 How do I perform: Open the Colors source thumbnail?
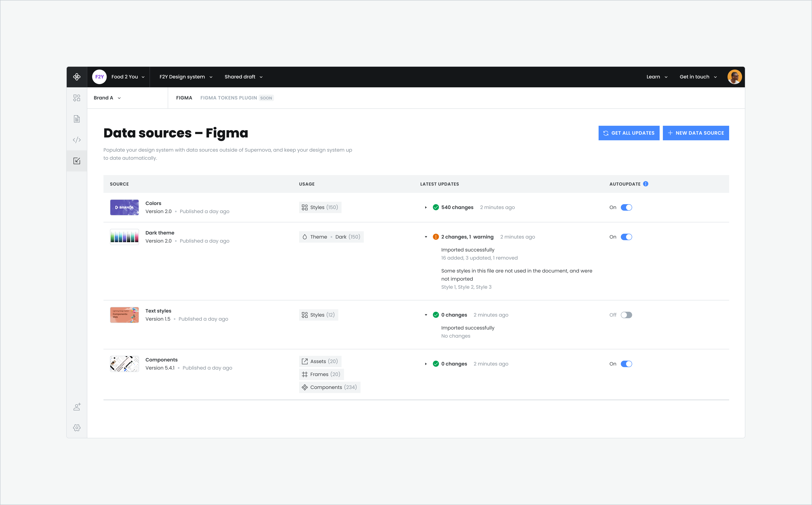124,207
